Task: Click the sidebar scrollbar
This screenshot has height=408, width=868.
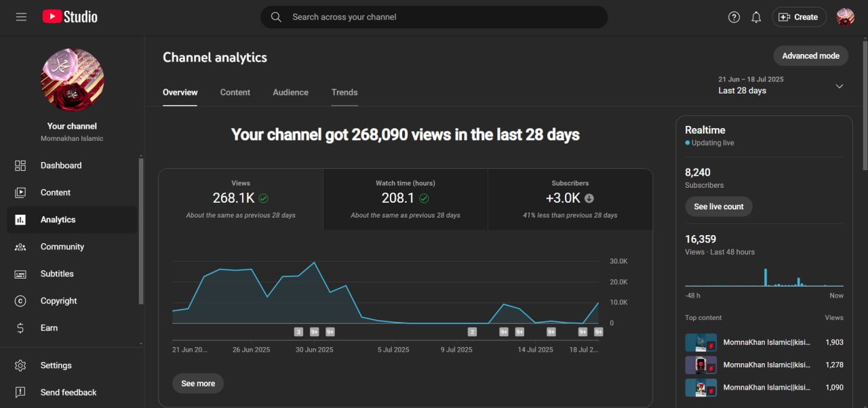Action: pyautogui.click(x=141, y=230)
